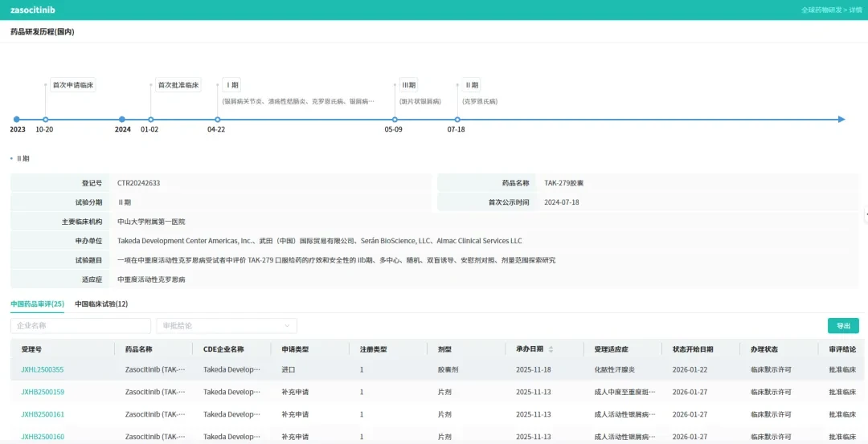Click the 中山大学附属第一医院 institution value
The image size is (868, 444).
(151, 222)
